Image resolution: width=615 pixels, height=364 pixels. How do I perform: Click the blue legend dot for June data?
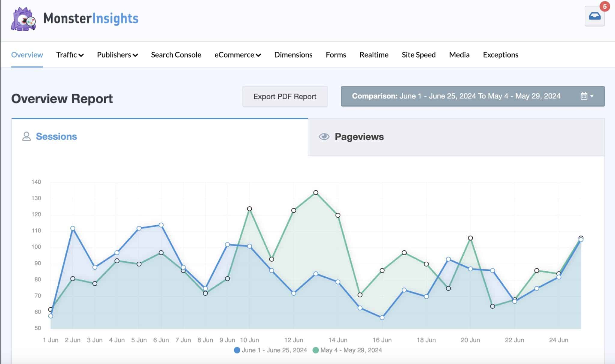(237, 350)
